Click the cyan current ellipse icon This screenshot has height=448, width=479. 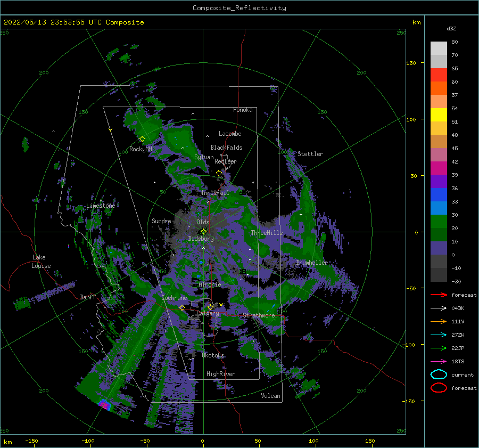pos(439,374)
